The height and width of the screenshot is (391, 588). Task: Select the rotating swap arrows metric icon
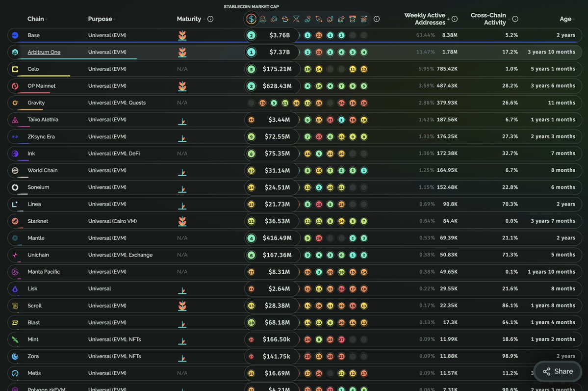(x=319, y=19)
